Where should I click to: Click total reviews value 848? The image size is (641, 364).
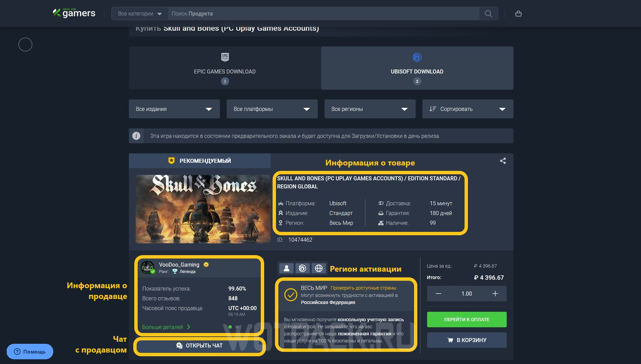click(x=233, y=298)
